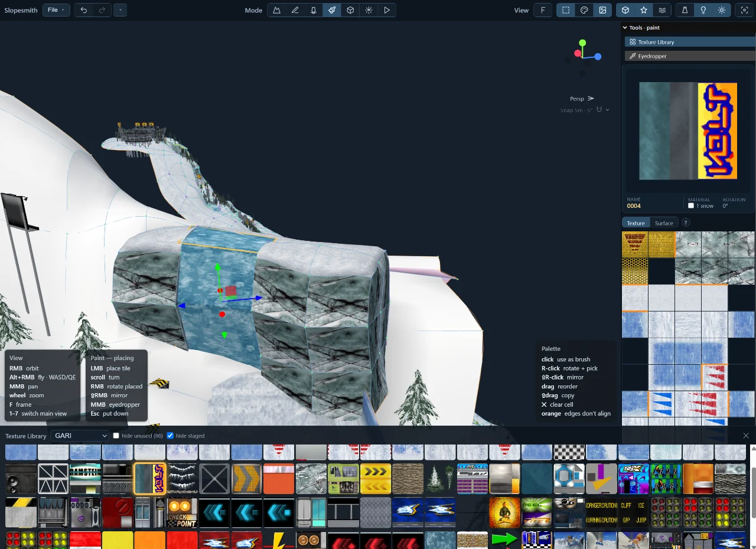Open the GARI texture set dropdown
Image resolution: width=756 pixels, height=549 pixels.
click(80, 436)
